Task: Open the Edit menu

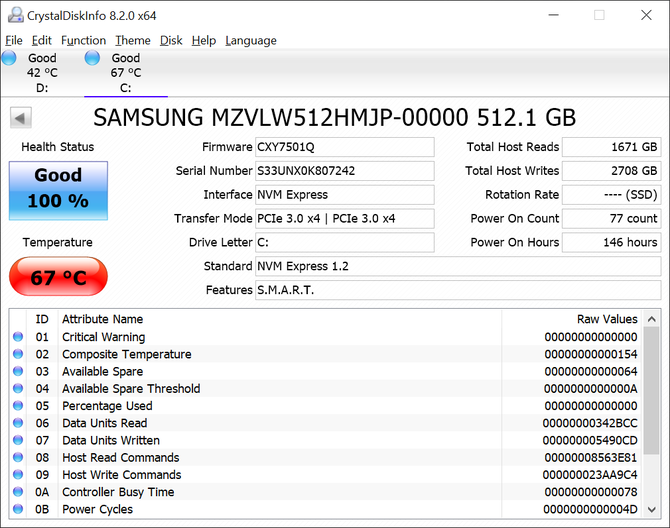Action: [41, 41]
